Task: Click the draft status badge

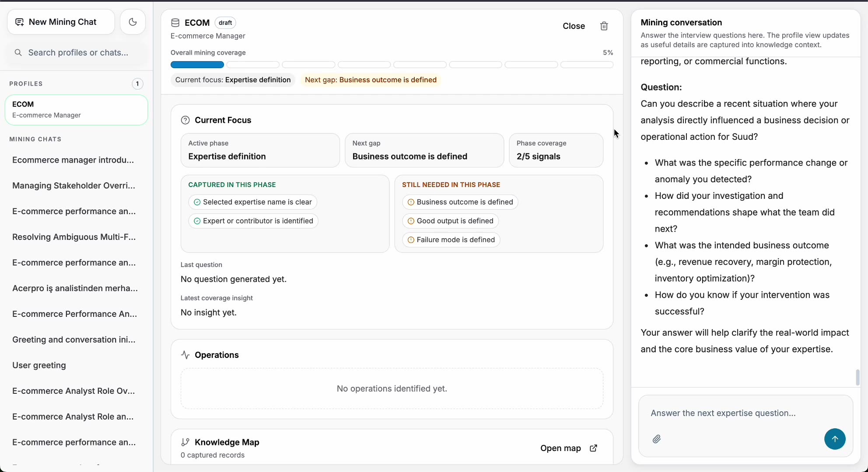Action: coord(225,23)
